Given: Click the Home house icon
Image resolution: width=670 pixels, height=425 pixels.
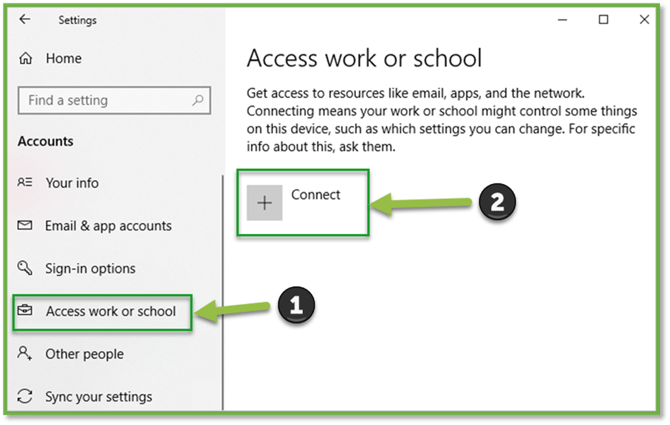Looking at the screenshot, I should (26, 59).
